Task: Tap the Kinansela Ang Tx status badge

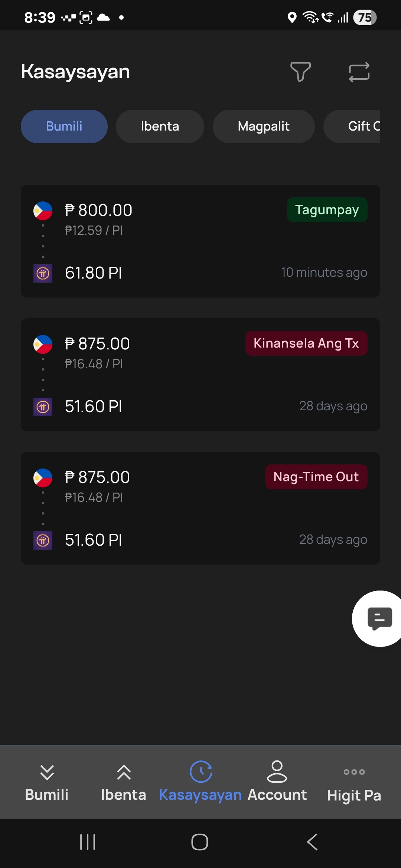Action: (306, 343)
